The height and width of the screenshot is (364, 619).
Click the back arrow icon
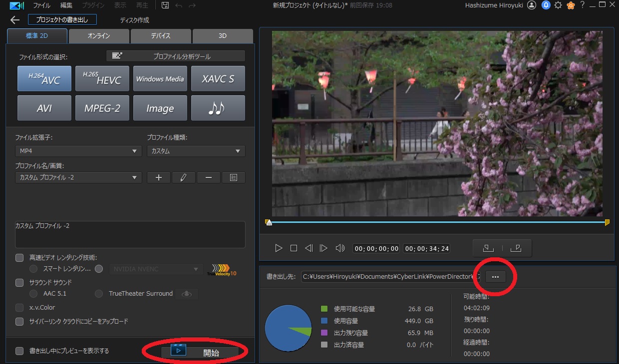(x=15, y=20)
